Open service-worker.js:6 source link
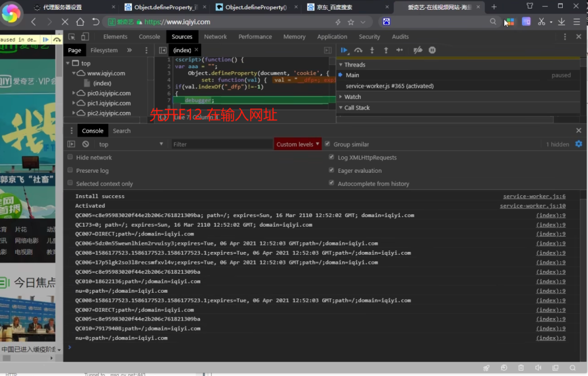This screenshot has width=588, height=376. (534, 196)
